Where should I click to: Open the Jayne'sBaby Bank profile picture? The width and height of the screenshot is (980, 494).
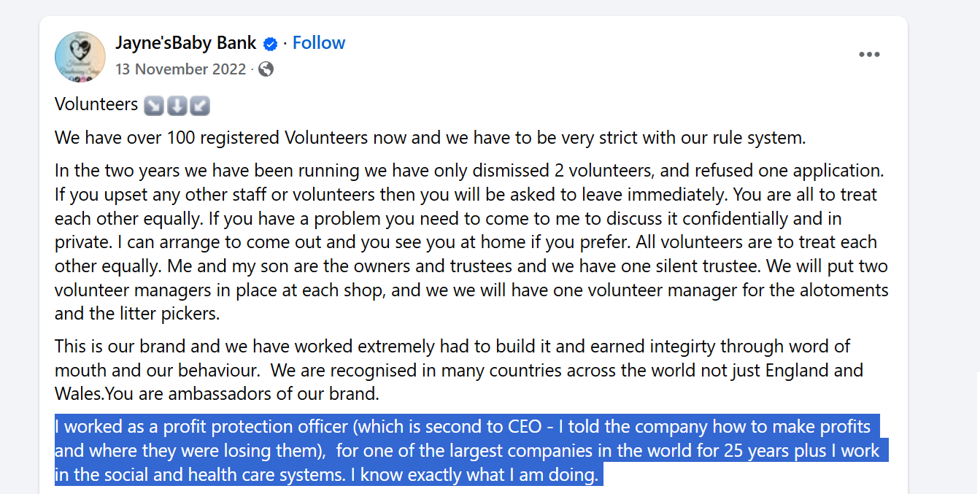point(80,57)
